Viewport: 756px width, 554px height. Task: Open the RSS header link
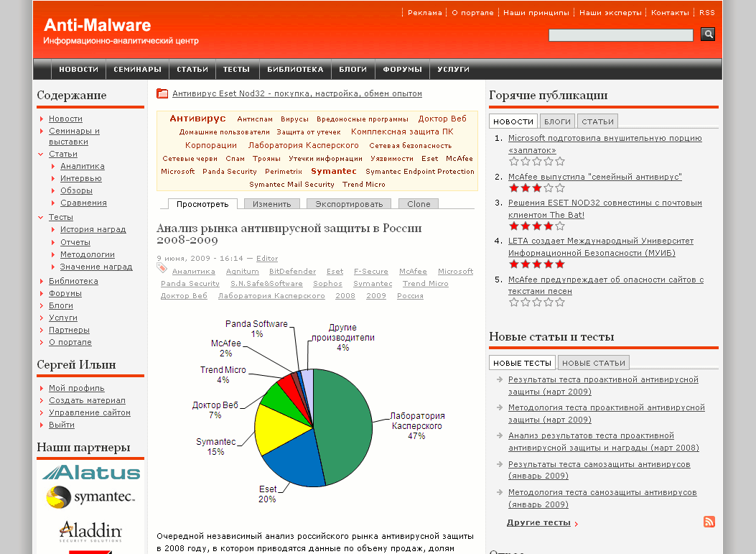pyautogui.click(x=707, y=12)
